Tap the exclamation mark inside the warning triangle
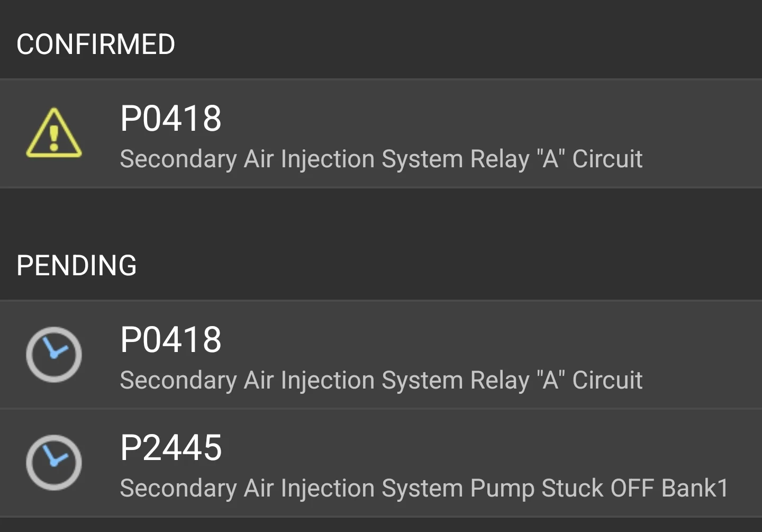The image size is (762, 532). coord(53,137)
